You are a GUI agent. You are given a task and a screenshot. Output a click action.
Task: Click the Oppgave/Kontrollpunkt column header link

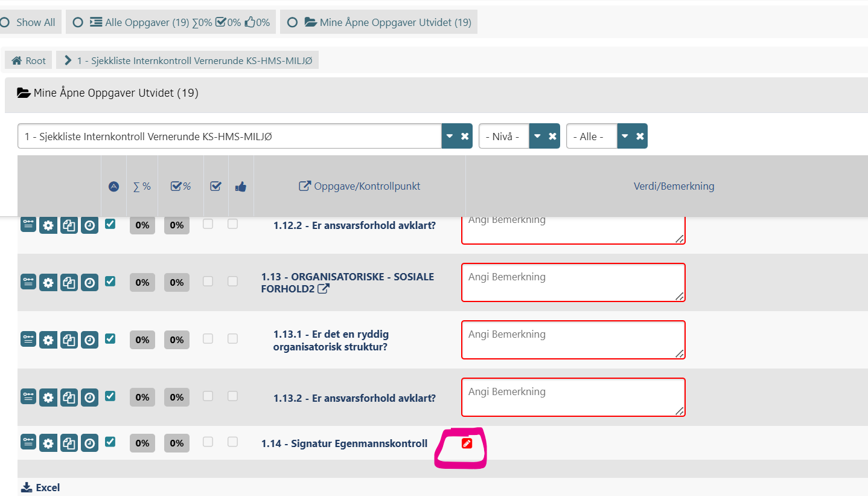point(360,186)
